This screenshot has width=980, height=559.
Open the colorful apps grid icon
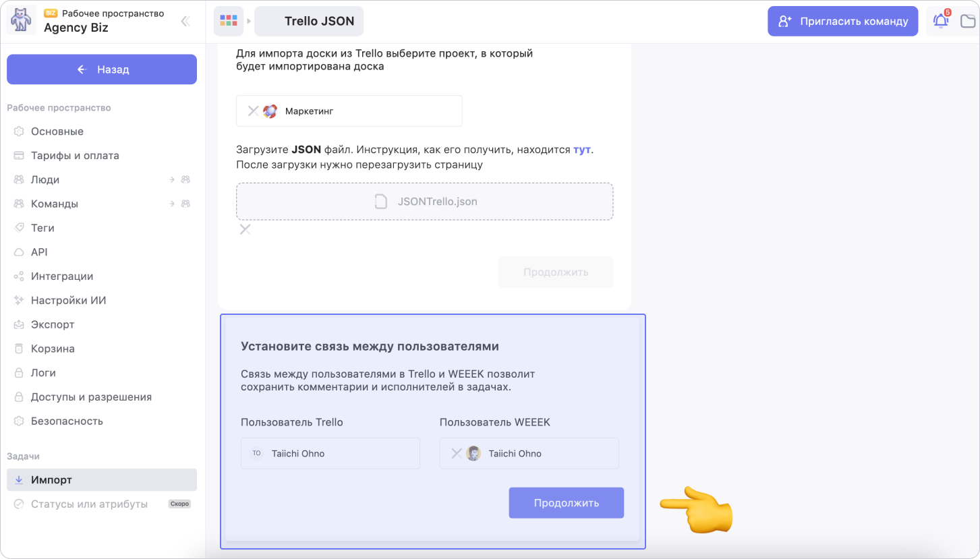point(229,21)
